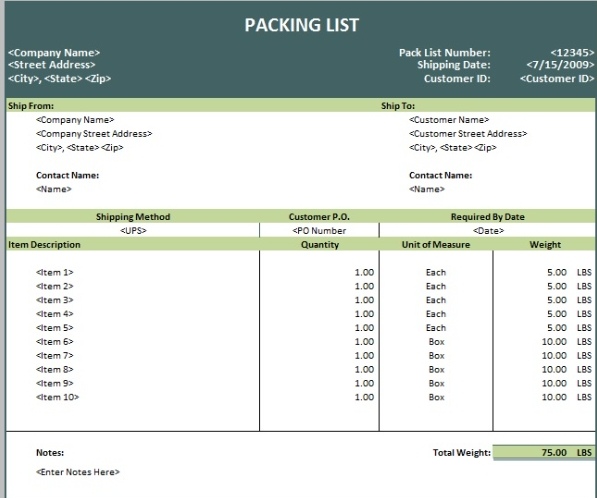Select the Each unit cell for Item 5
The width and height of the screenshot is (597, 498).
[x=436, y=328]
